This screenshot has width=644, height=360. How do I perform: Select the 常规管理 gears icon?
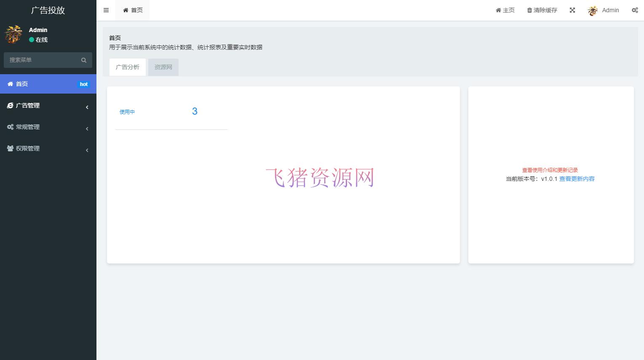coord(10,127)
